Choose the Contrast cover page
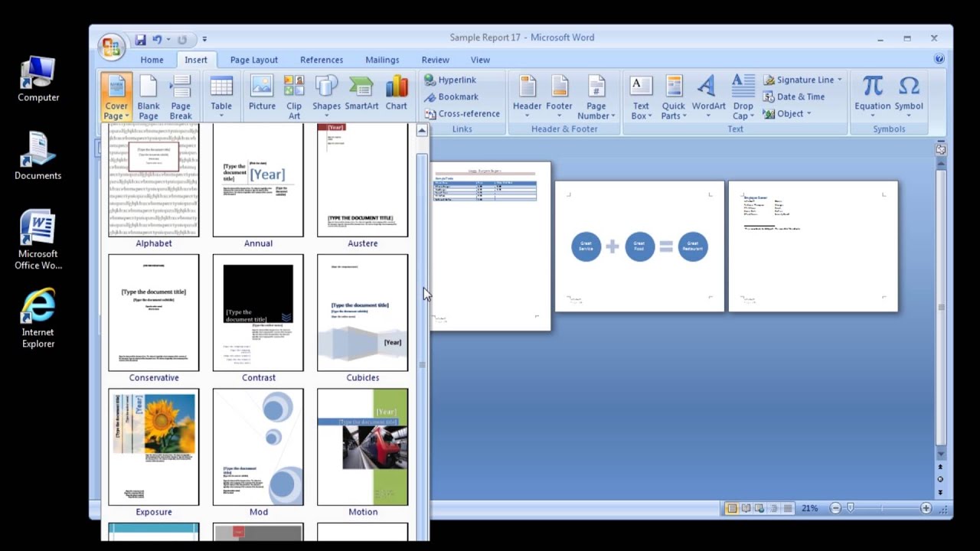The width and height of the screenshot is (980, 551). point(258,318)
